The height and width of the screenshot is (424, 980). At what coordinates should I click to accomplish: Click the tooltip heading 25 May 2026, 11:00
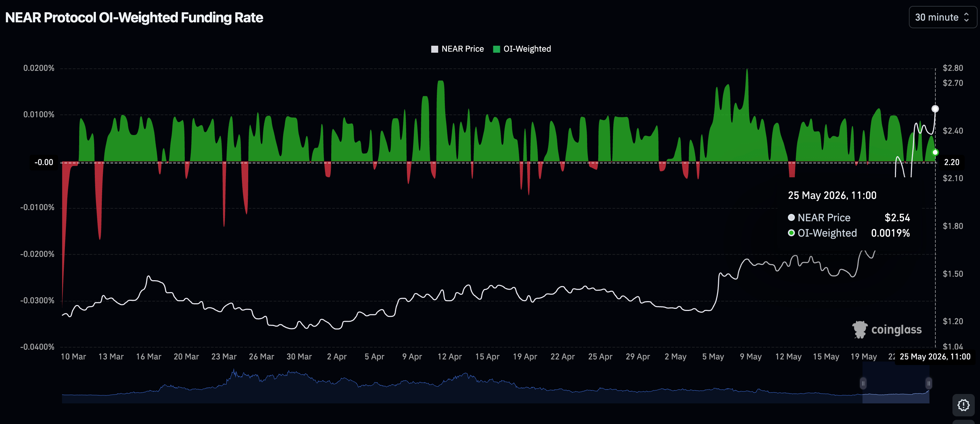pos(832,195)
